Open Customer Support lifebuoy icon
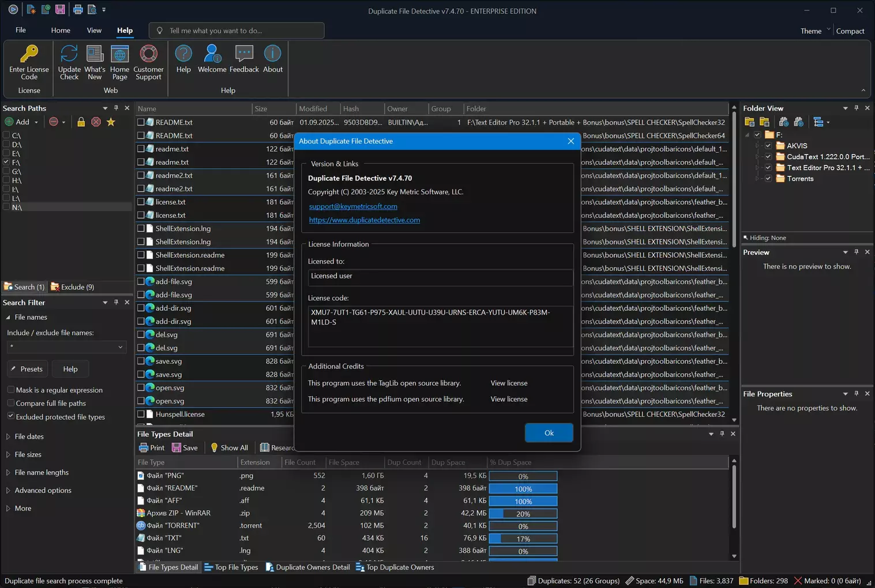Screen dimensions: 875x588 pyautogui.click(x=148, y=55)
